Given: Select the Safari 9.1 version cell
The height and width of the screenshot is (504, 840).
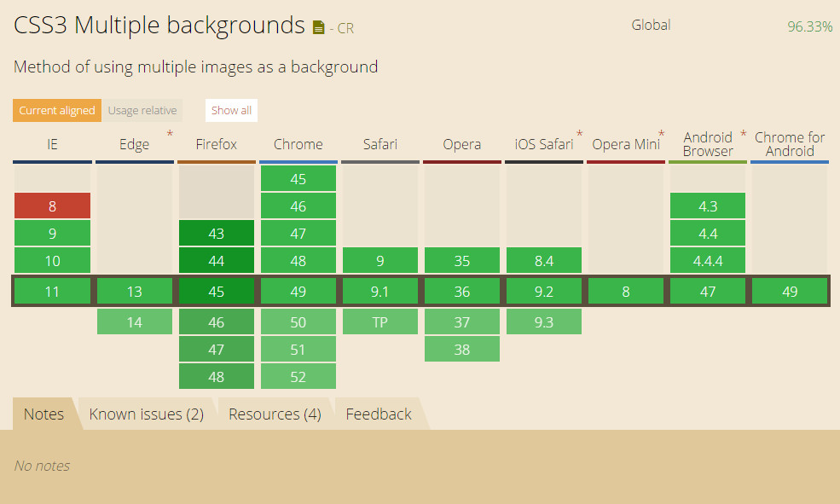Looking at the screenshot, I should click(379, 291).
